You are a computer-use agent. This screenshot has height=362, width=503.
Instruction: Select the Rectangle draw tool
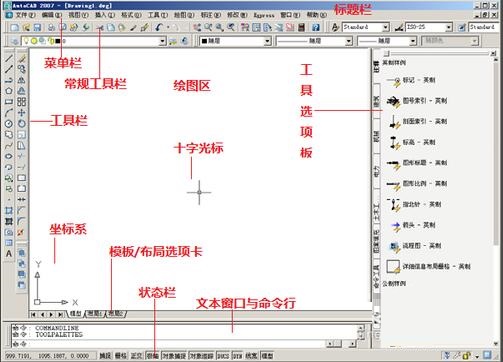(x=9, y=102)
